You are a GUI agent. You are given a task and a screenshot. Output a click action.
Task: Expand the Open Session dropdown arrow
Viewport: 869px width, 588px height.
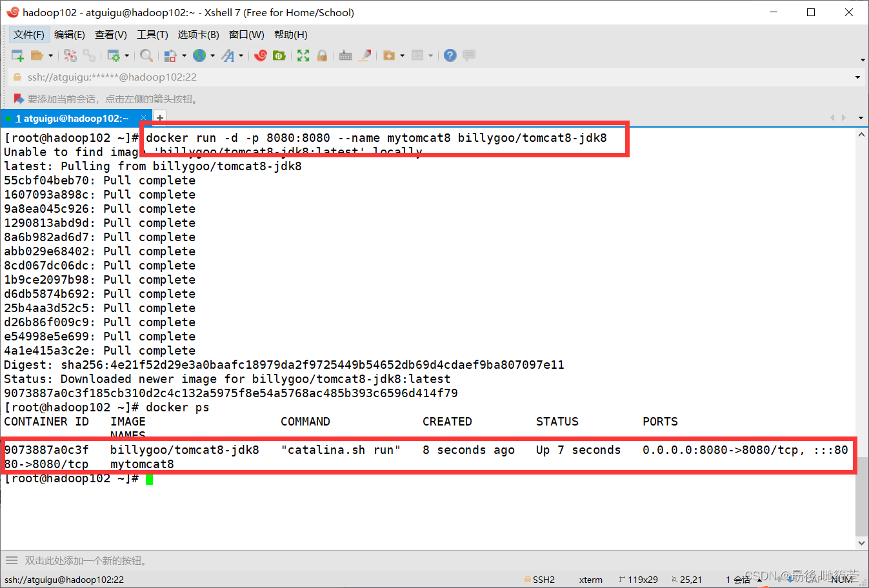click(50, 55)
